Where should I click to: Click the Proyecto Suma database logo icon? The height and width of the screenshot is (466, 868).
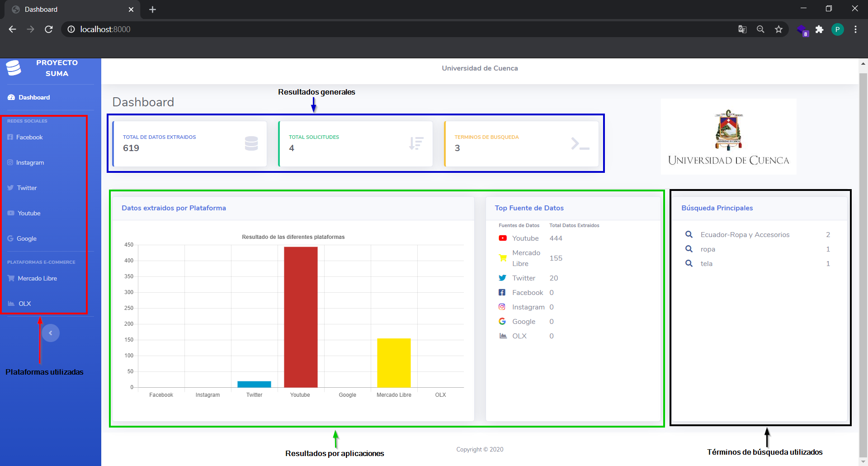14,68
